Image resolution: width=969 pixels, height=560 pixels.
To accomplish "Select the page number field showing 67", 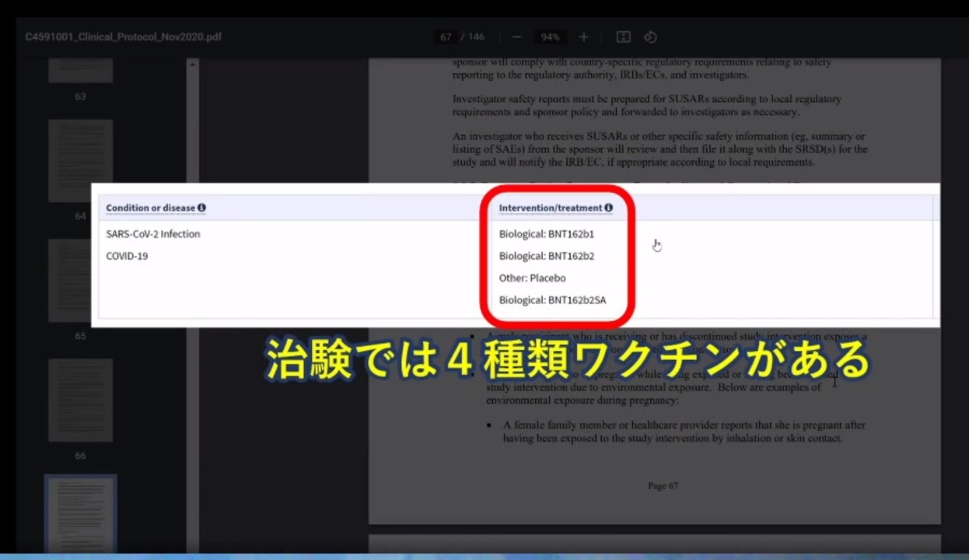I will [x=446, y=37].
